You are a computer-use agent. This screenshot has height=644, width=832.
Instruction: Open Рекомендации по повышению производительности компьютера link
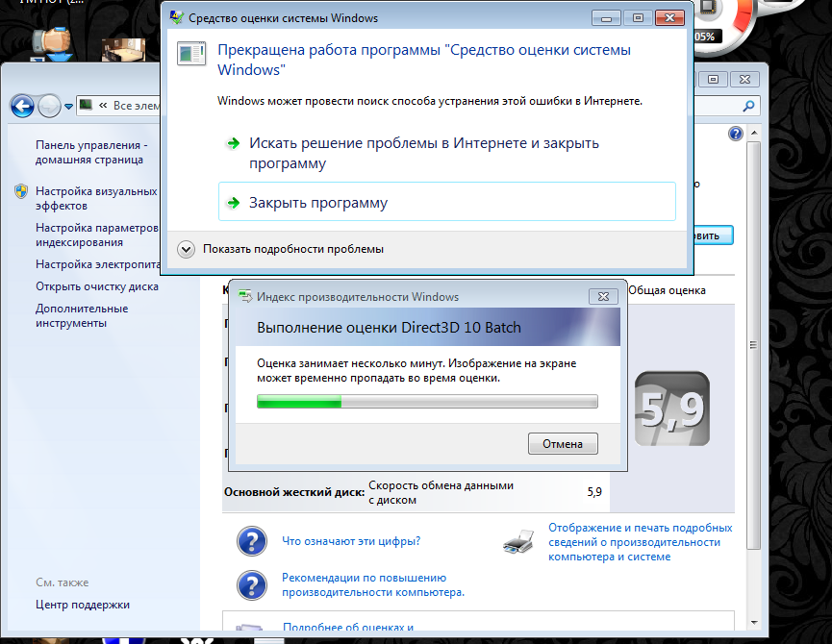373,584
